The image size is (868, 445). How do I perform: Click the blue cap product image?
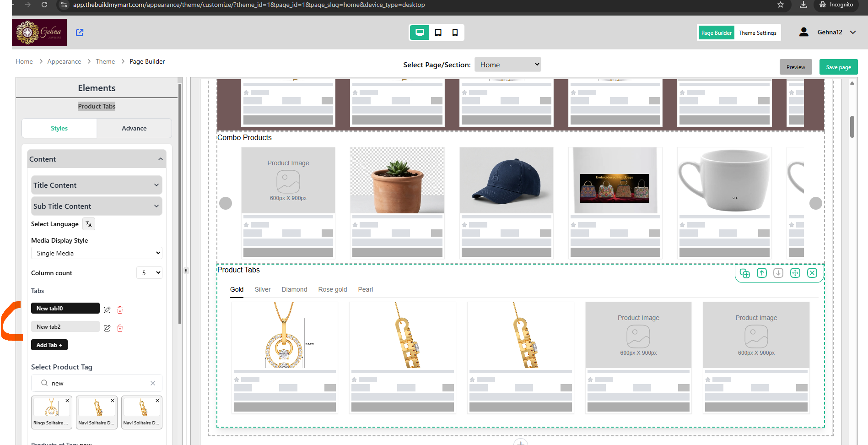507,180
